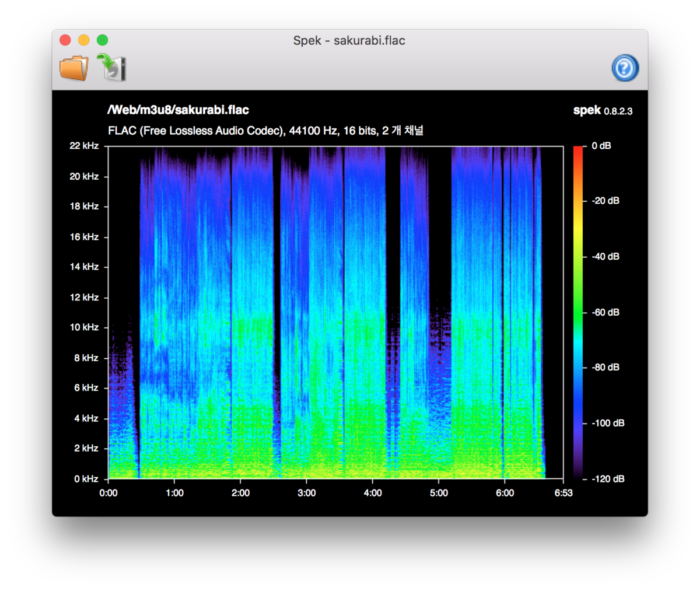Close the Spek window with the red button
This screenshot has height=591, width=700.
[65, 40]
